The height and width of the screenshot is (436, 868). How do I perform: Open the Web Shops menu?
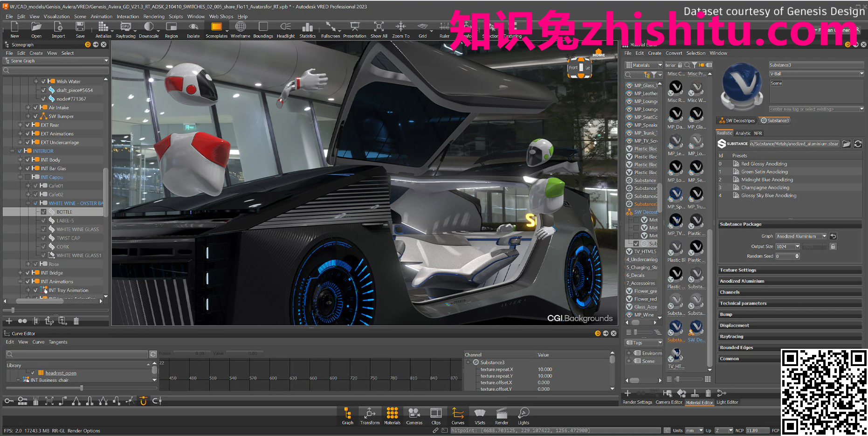[x=221, y=16]
